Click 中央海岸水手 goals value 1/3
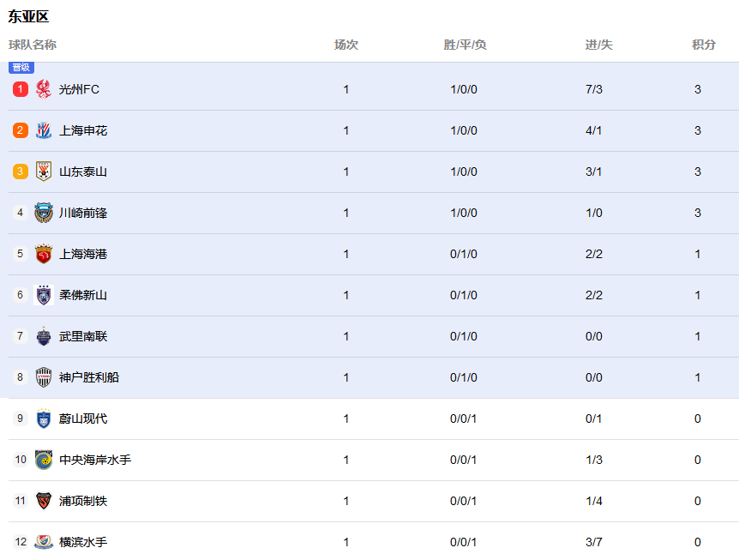This screenshot has width=739, height=560. pyautogui.click(x=594, y=460)
